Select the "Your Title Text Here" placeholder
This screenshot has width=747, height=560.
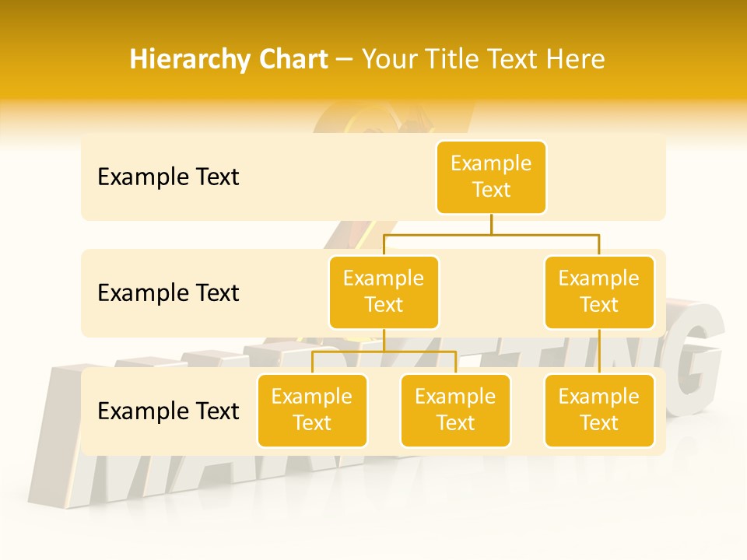[482, 59]
